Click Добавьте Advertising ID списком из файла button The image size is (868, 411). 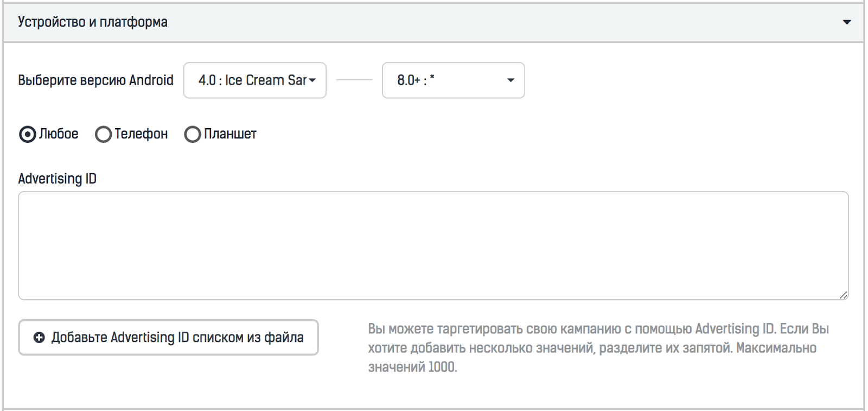click(x=168, y=338)
